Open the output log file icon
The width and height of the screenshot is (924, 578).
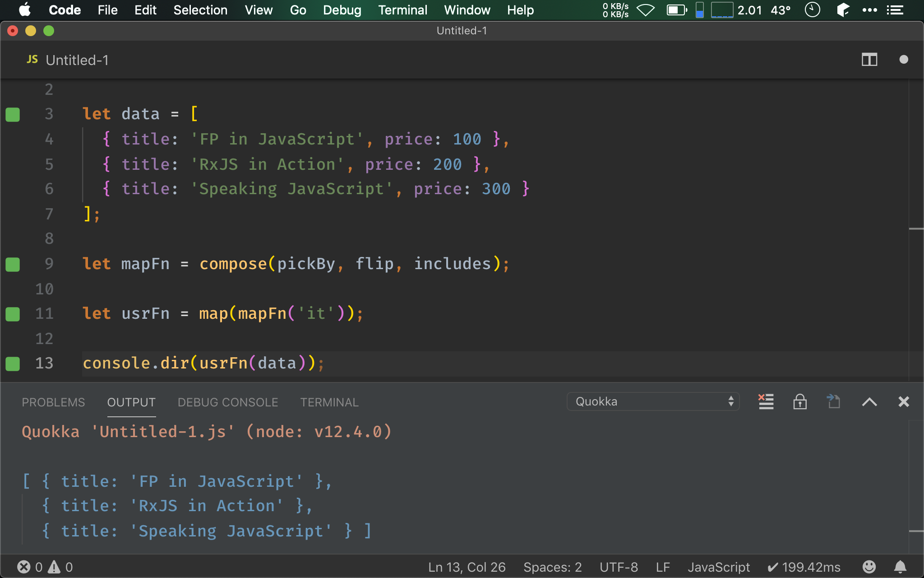click(x=833, y=401)
